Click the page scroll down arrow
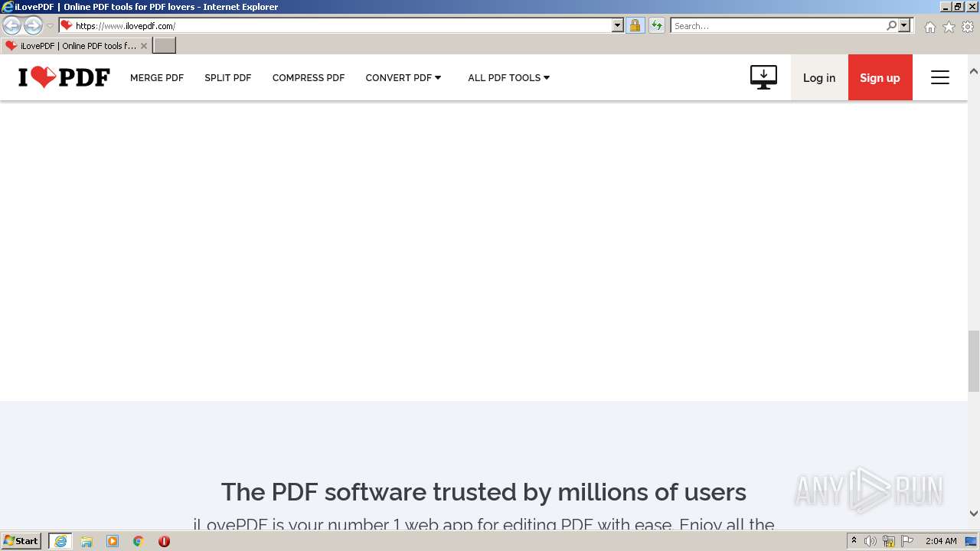 tap(974, 514)
